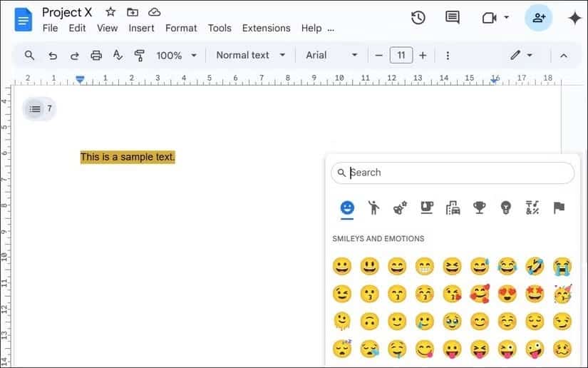Start a video call with camera icon

(490, 18)
